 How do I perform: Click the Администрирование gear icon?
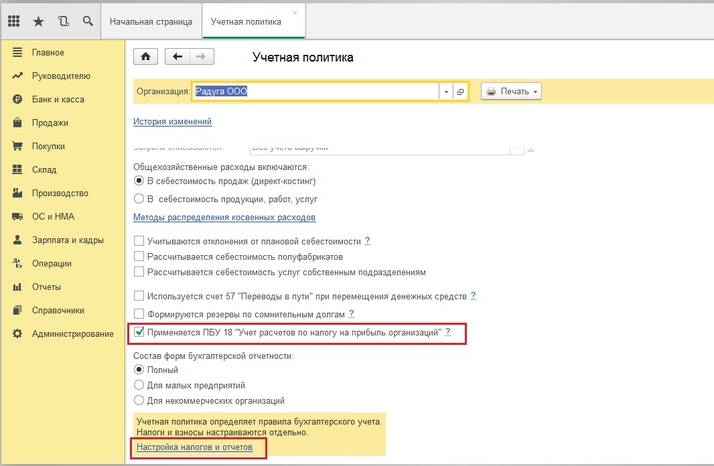(17, 333)
